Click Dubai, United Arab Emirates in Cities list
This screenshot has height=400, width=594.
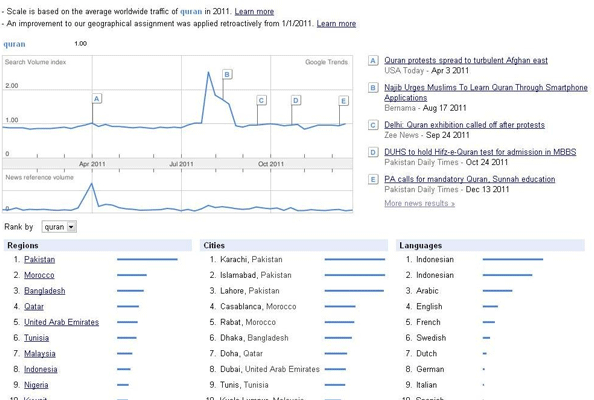(x=270, y=369)
